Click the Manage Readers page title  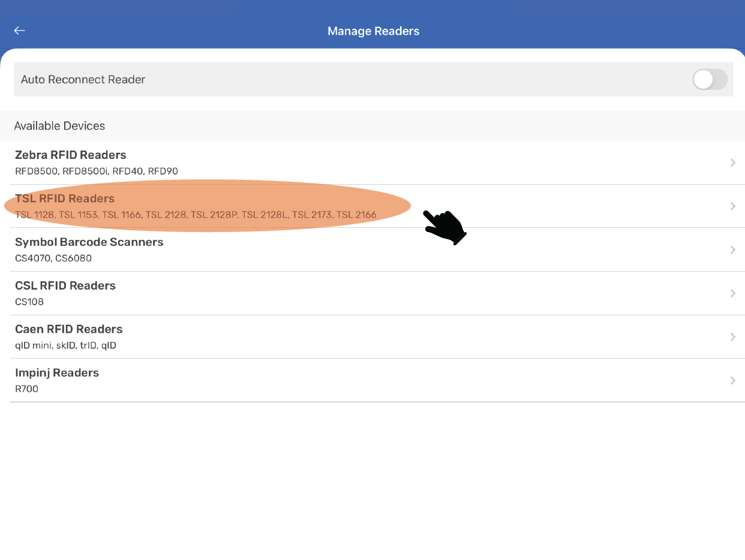tap(373, 31)
